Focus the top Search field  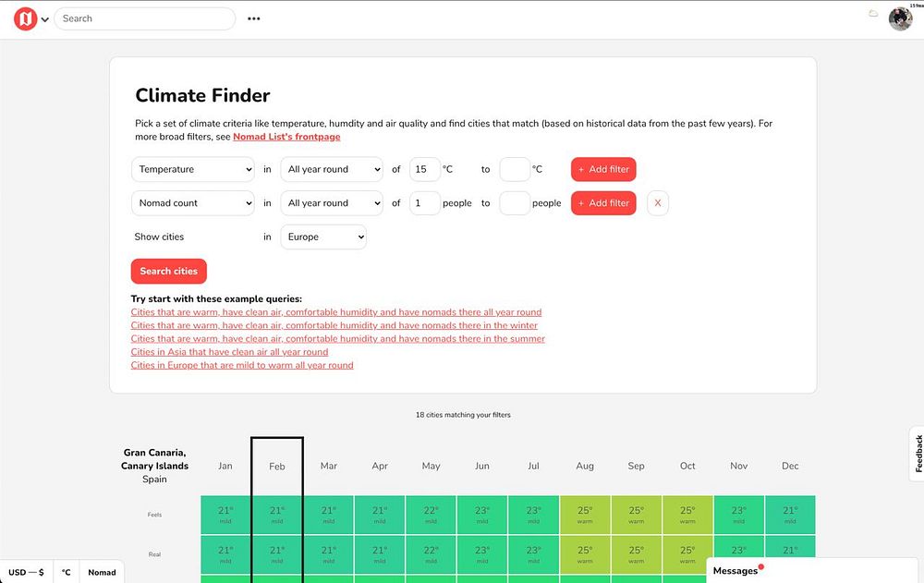pos(144,18)
